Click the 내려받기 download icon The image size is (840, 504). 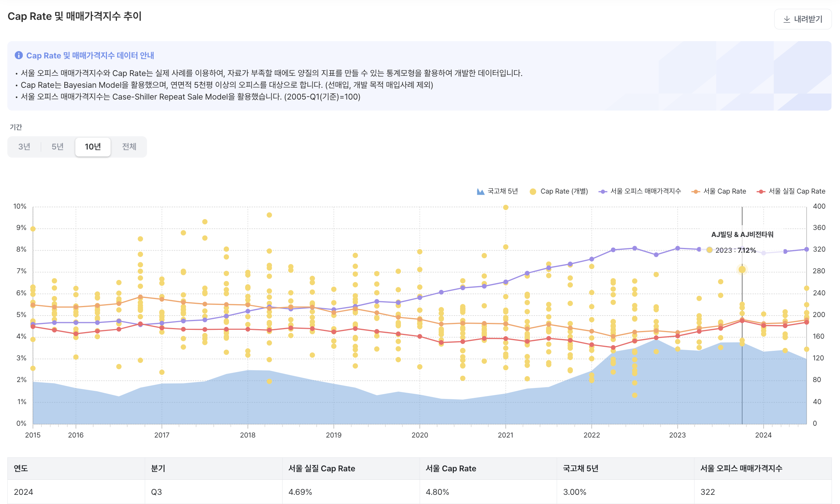click(x=787, y=19)
